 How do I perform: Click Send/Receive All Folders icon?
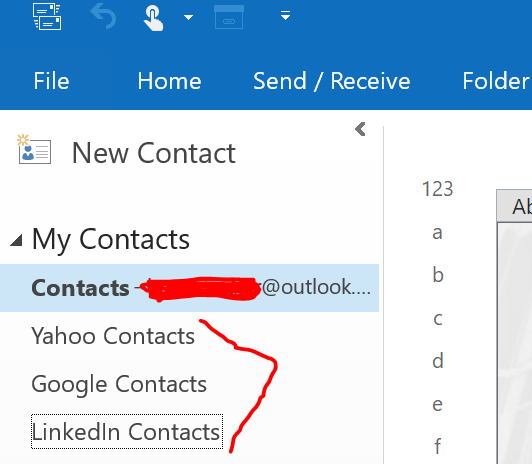pos(47,16)
